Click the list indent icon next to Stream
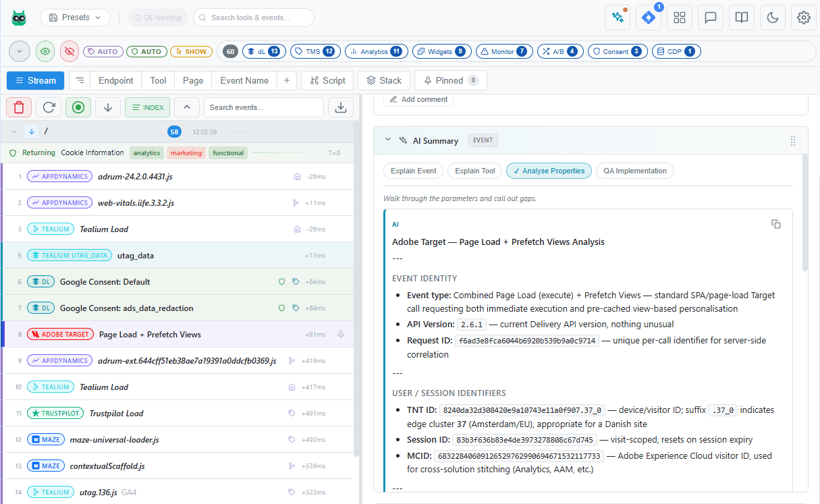This screenshot has height=504, width=820. tap(80, 80)
